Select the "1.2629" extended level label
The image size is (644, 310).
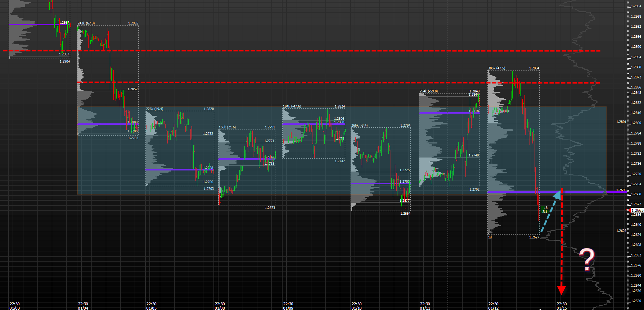pos(621,231)
